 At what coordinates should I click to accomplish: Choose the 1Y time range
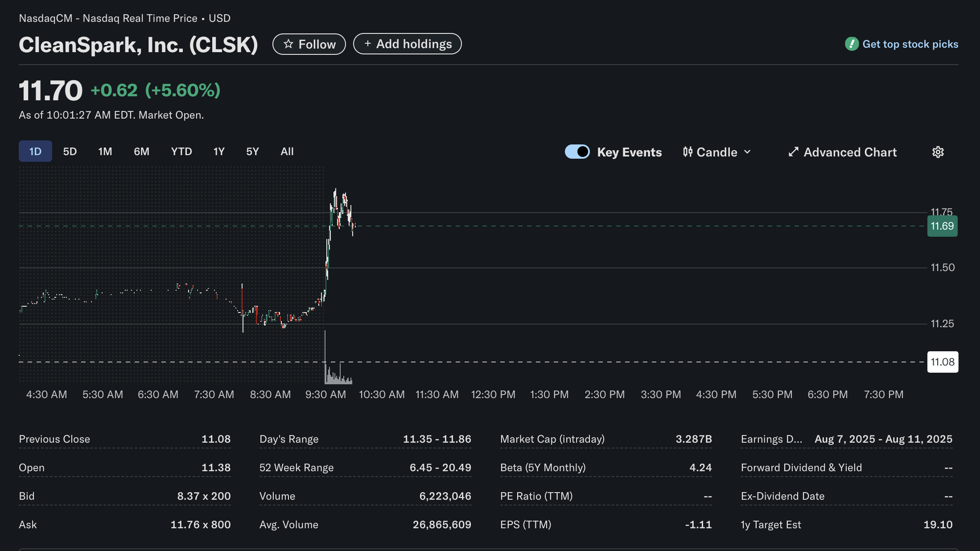[x=219, y=152]
